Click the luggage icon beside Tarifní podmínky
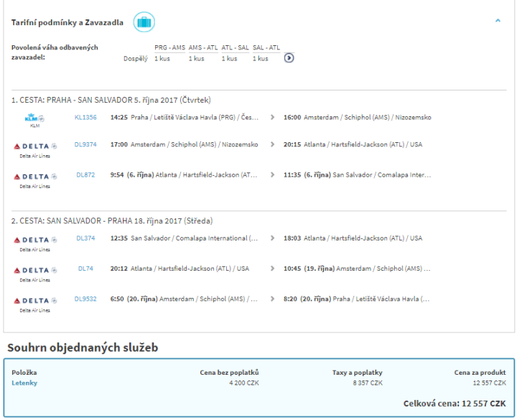This screenshot has width=517, height=420. click(144, 22)
